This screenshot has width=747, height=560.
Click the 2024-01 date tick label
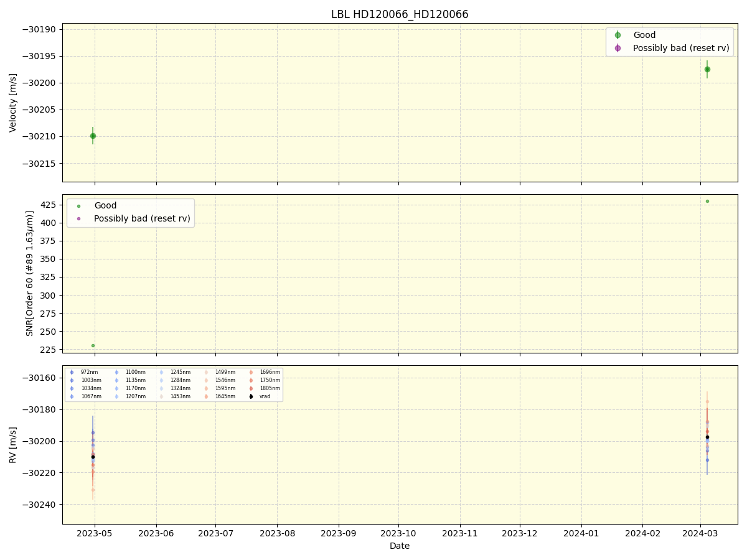pyautogui.click(x=581, y=533)
